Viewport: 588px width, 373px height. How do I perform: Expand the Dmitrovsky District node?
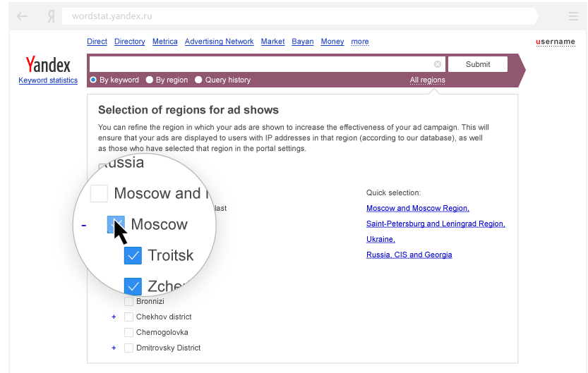pyautogui.click(x=114, y=348)
